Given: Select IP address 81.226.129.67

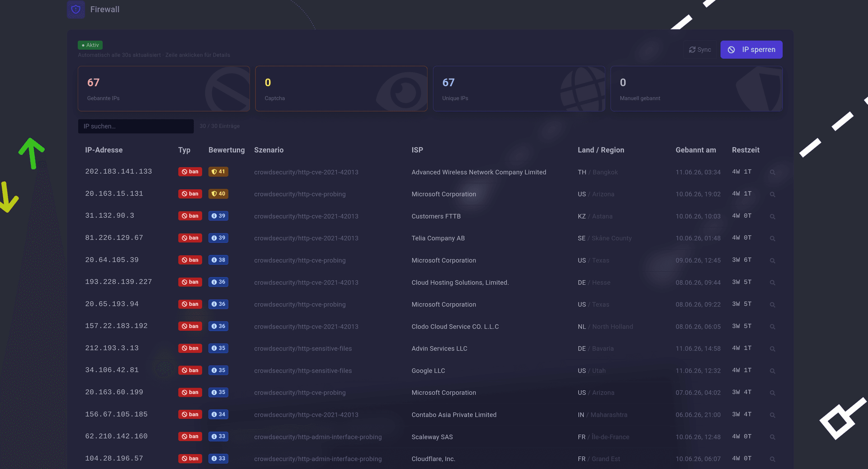Looking at the screenshot, I should coord(114,238).
